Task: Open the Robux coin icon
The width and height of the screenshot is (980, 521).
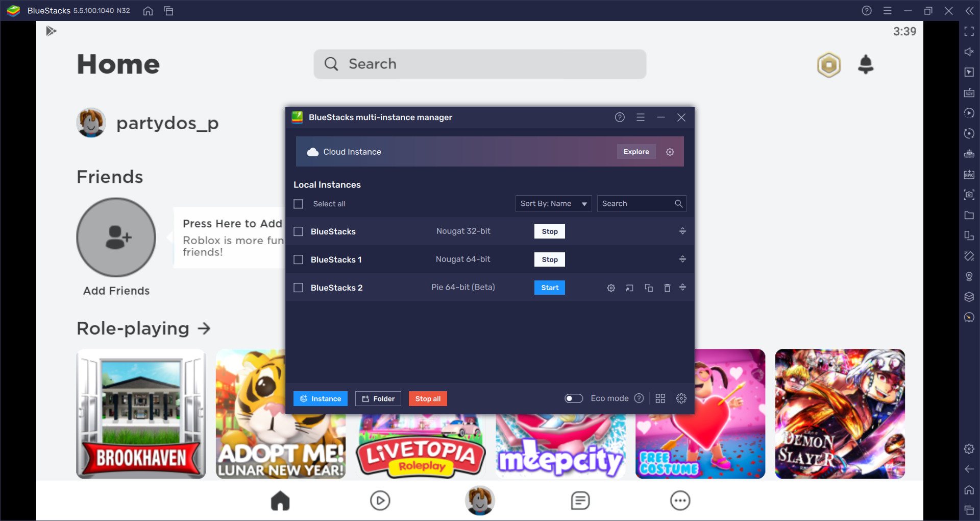Action: coord(829,65)
